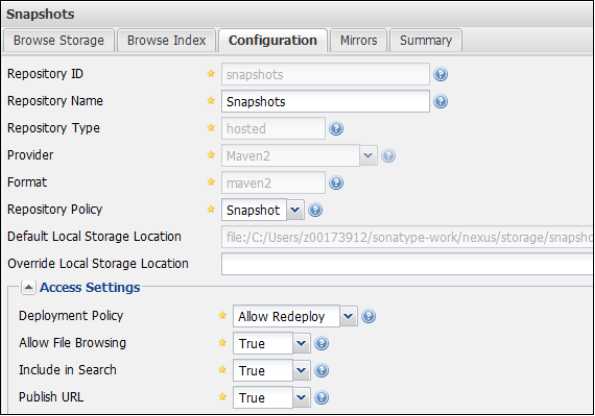Open the Allow File Browsing dropdown
The height and width of the screenshot is (416, 595).
pos(301,343)
